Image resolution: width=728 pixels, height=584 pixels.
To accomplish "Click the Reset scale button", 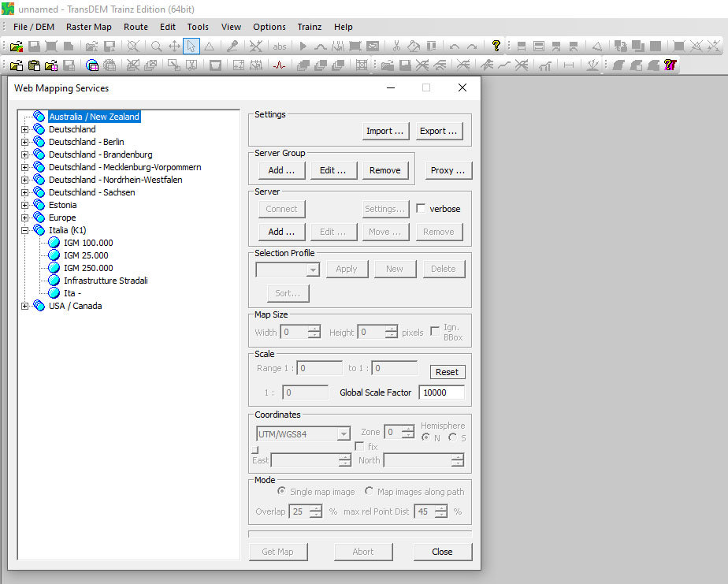I will (x=447, y=372).
